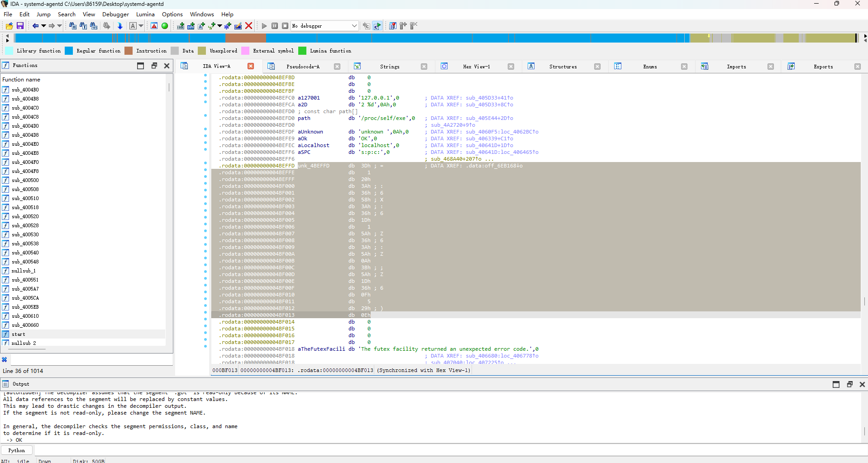Click the brown instruction region in navigation band
This screenshot has height=463, width=868.
(246, 38)
